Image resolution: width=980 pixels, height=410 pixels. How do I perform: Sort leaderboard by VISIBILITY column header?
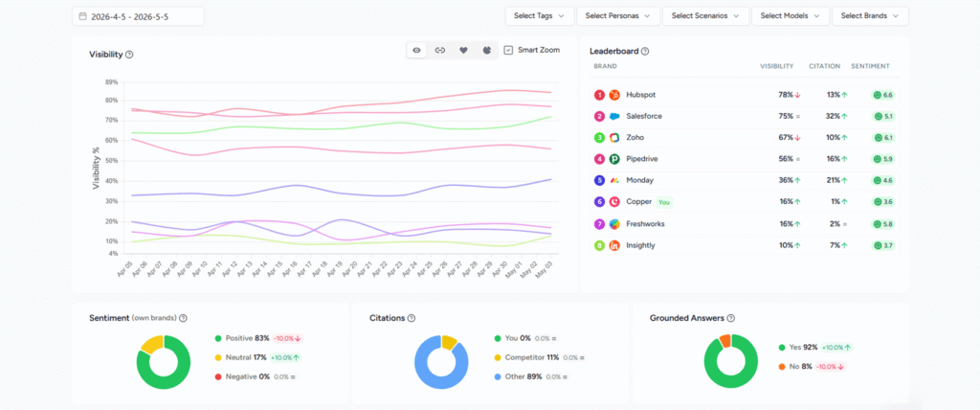pyautogui.click(x=776, y=66)
